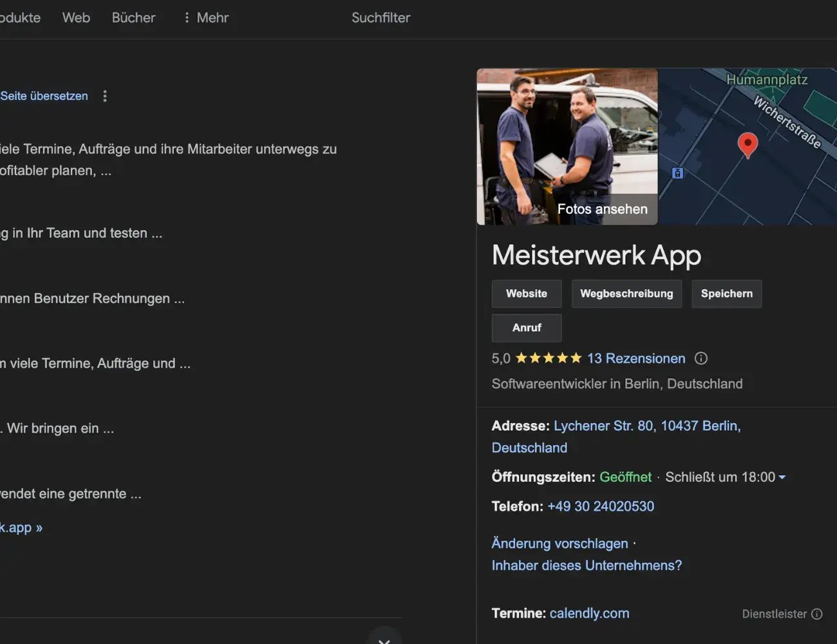Open Fotos ansehen photo thumbnail
837x644 pixels.
pos(567,147)
